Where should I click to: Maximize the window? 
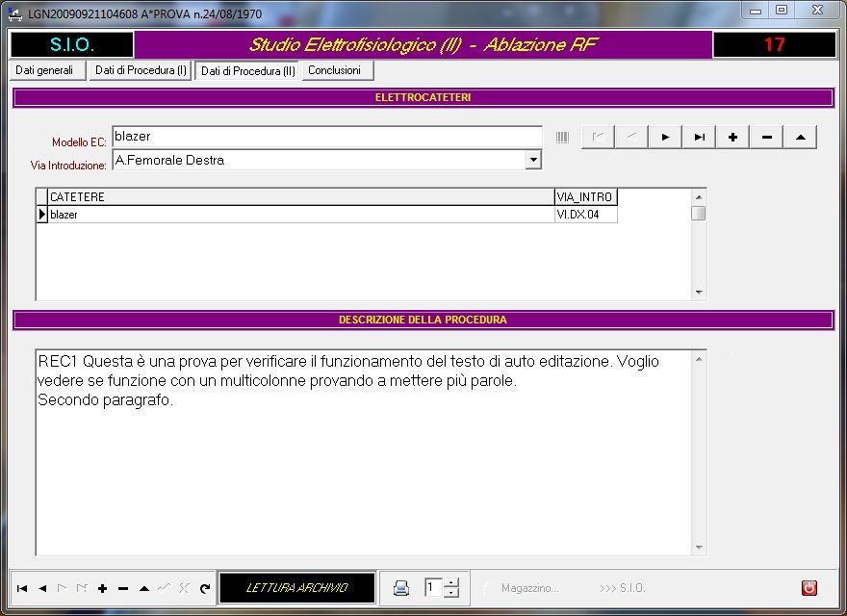coord(782,11)
